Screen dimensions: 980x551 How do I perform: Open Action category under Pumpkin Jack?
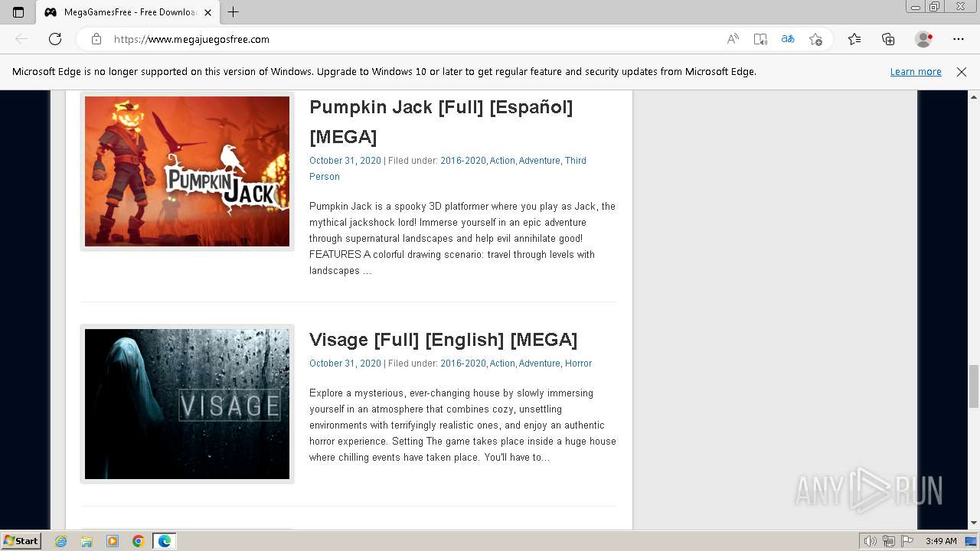click(x=502, y=161)
